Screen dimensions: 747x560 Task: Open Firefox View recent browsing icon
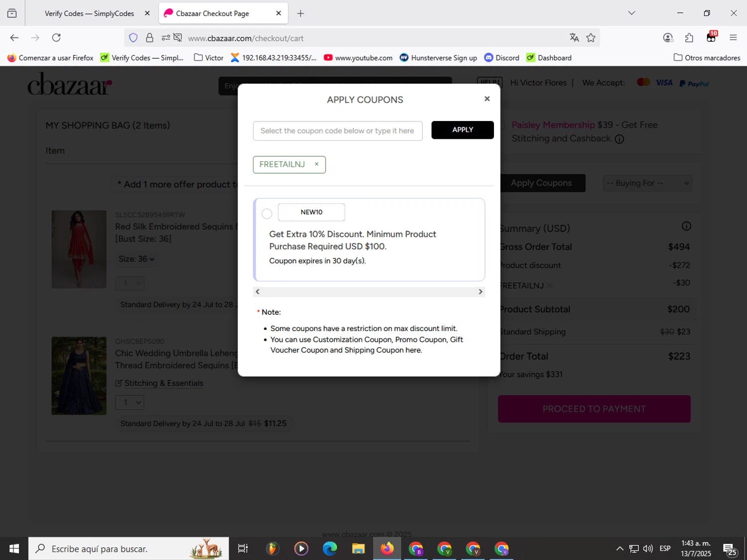(12, 13)
